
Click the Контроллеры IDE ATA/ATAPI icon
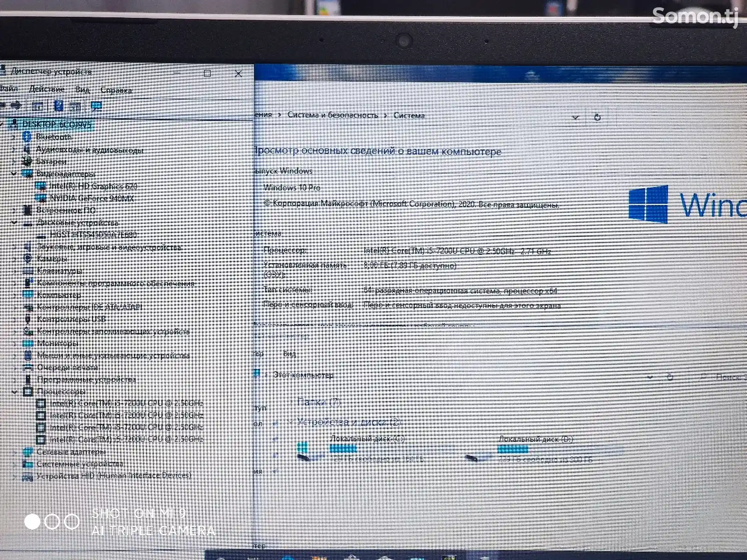click(x=28, y=307)
